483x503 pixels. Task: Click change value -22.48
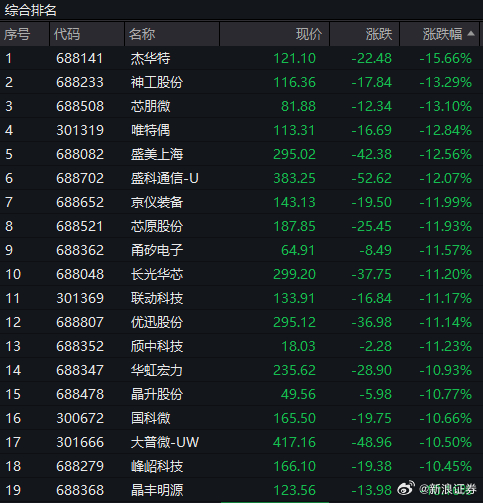coord(372,58)
